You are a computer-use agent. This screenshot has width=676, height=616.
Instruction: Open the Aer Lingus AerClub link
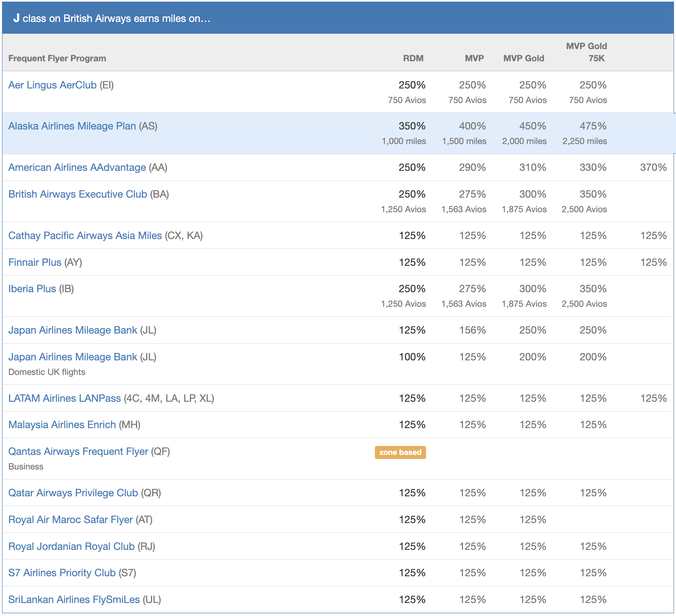52,85
